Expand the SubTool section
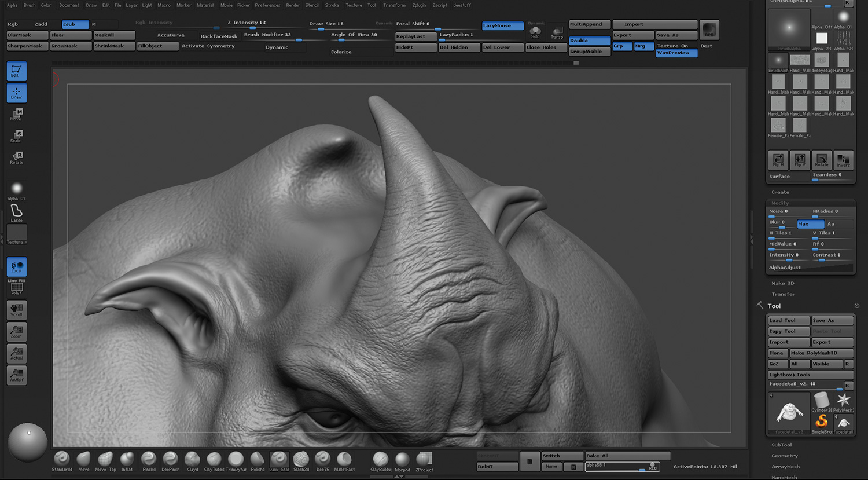Image resolution: width=868 pixels, height=480 pixels. coord(781,445)
